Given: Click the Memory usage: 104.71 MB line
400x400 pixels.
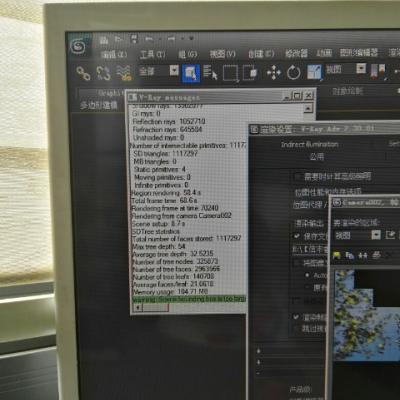Looking at the screenshot, I should (x=170, y=292).
